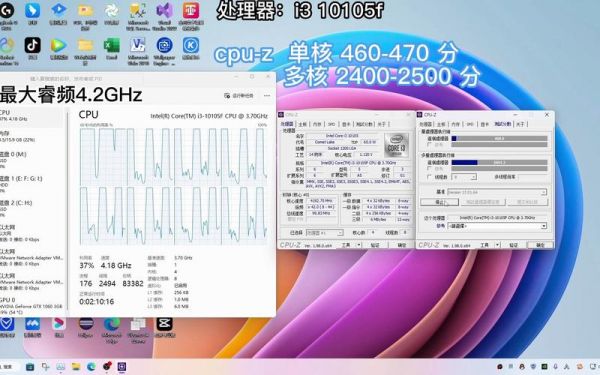
Task: Select CPU entry in Task Manager sidebar
Action: (31, 116)
